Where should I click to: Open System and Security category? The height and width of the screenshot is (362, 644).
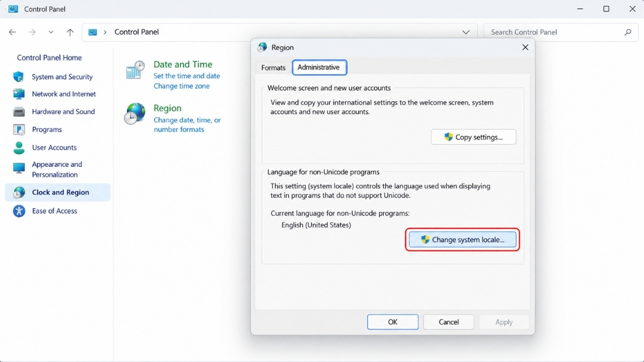62,77
